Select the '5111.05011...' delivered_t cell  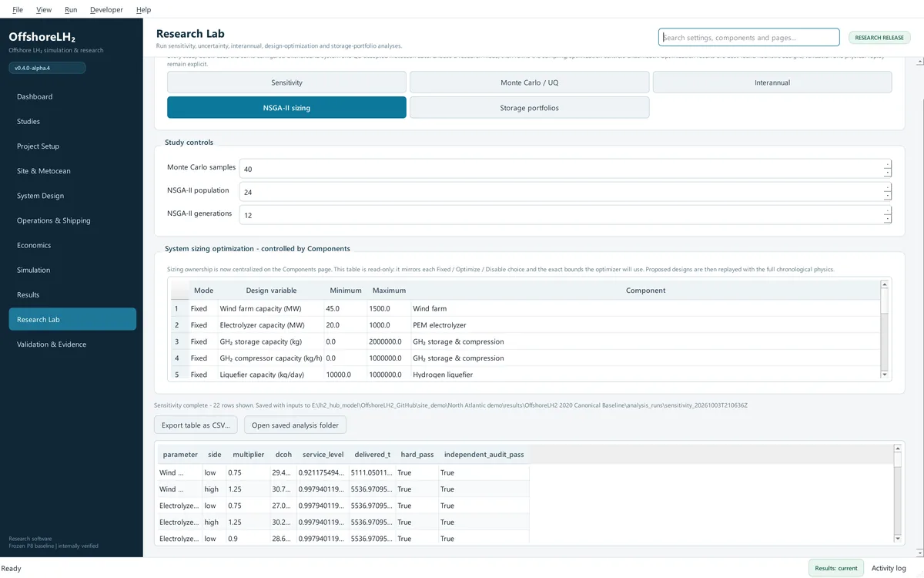[372, 472]
